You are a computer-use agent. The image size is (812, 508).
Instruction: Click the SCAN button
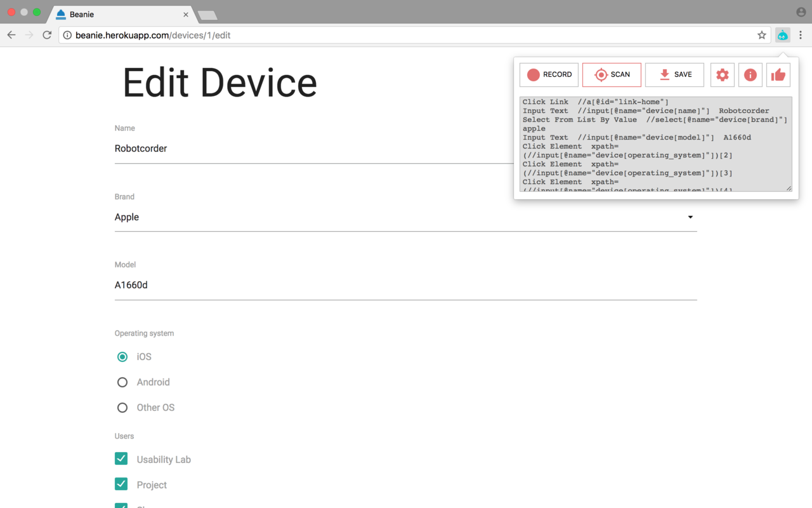pyautogui.click(x=612, y=75)
